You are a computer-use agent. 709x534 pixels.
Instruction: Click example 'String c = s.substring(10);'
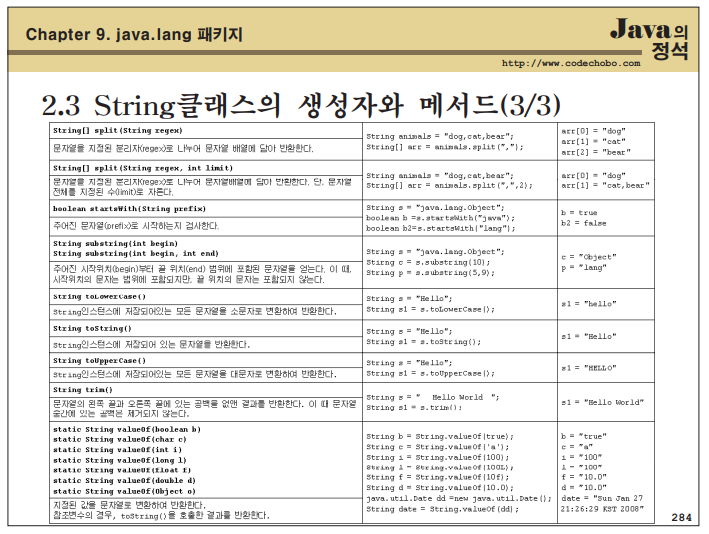428,262
